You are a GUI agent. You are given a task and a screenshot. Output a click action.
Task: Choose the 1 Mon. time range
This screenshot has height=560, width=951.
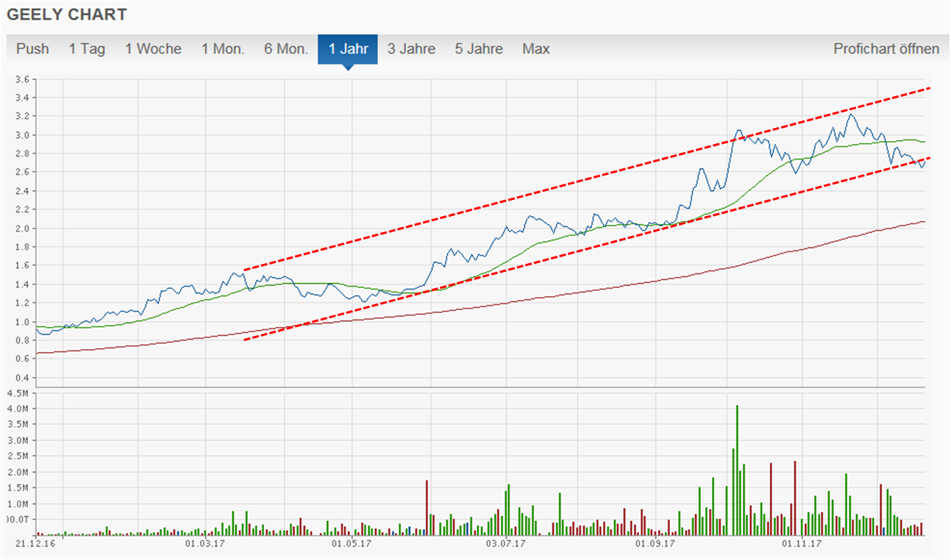(223, 49)
